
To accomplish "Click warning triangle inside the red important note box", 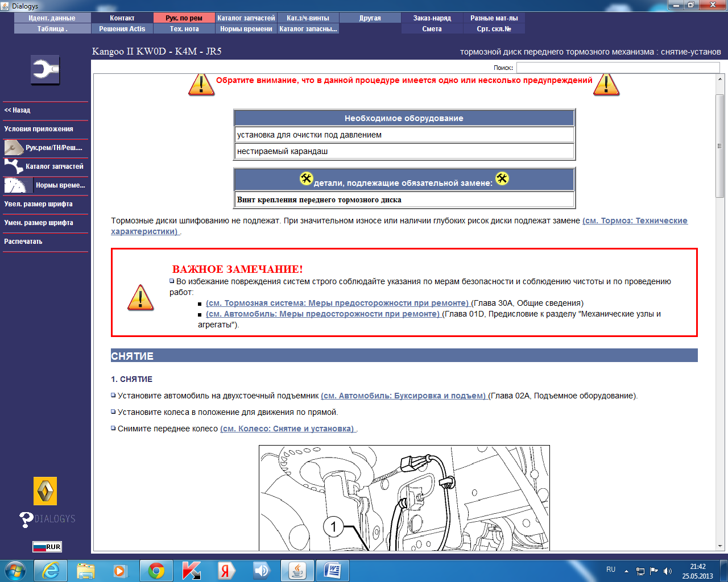I will click(x=140, y=297).
